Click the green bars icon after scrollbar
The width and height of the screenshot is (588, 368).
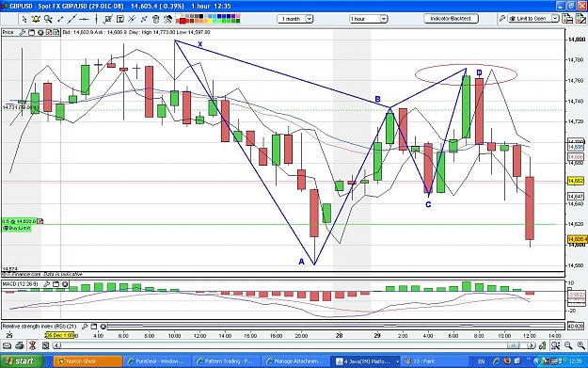click(543, 345)
